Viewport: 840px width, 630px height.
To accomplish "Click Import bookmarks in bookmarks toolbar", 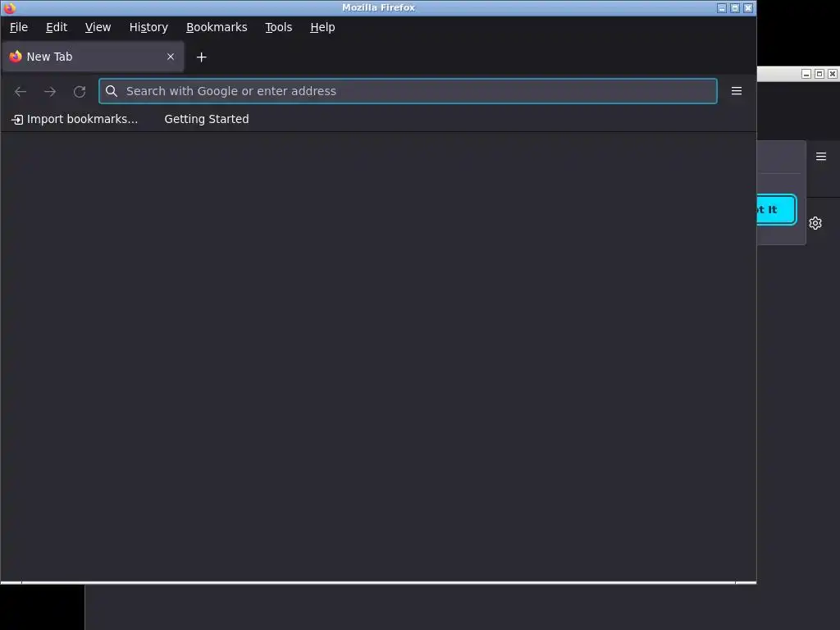I will (75, 119).
